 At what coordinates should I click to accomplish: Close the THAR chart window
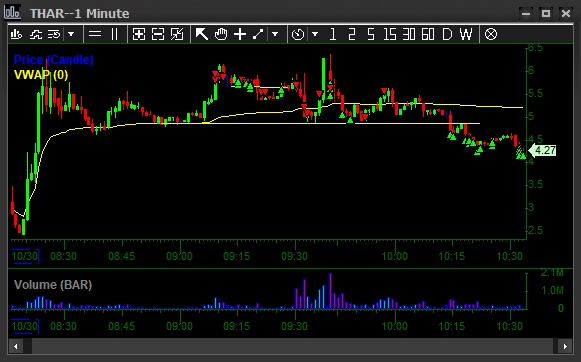pos(566,14)
